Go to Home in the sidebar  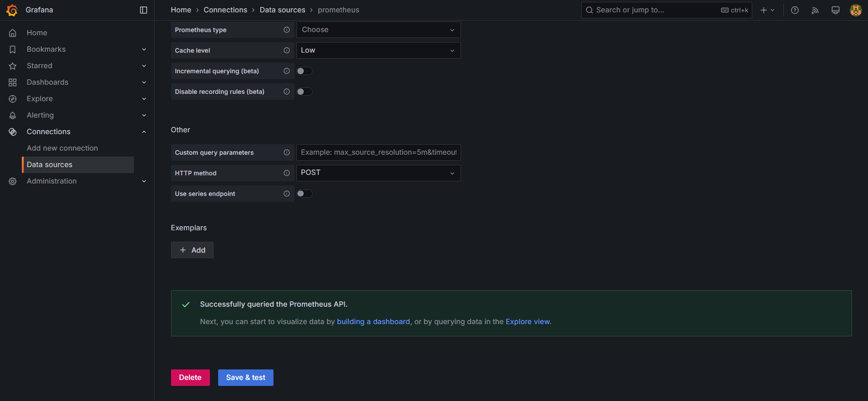[37, 33]
